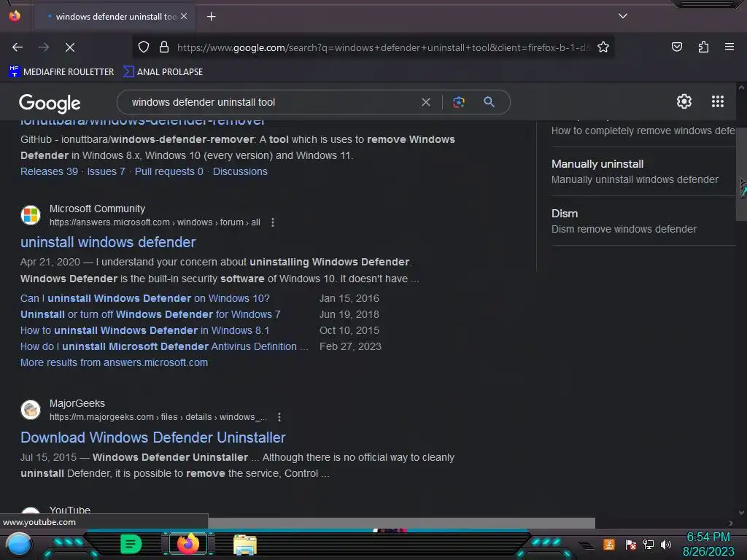Viewport: 747px width, 560px height.
Task: Open the Start orb on taskbar
Action: click(18, 544)
